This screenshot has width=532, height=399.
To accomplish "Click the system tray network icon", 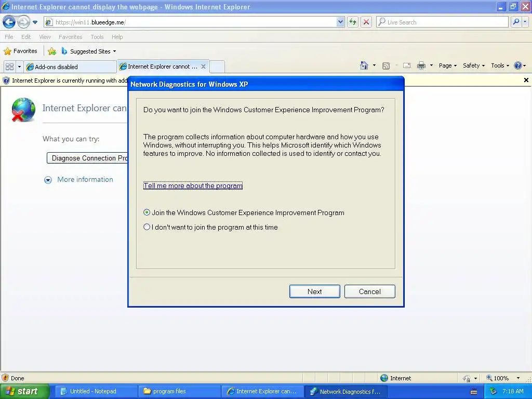I will click(x=494, y=392).
